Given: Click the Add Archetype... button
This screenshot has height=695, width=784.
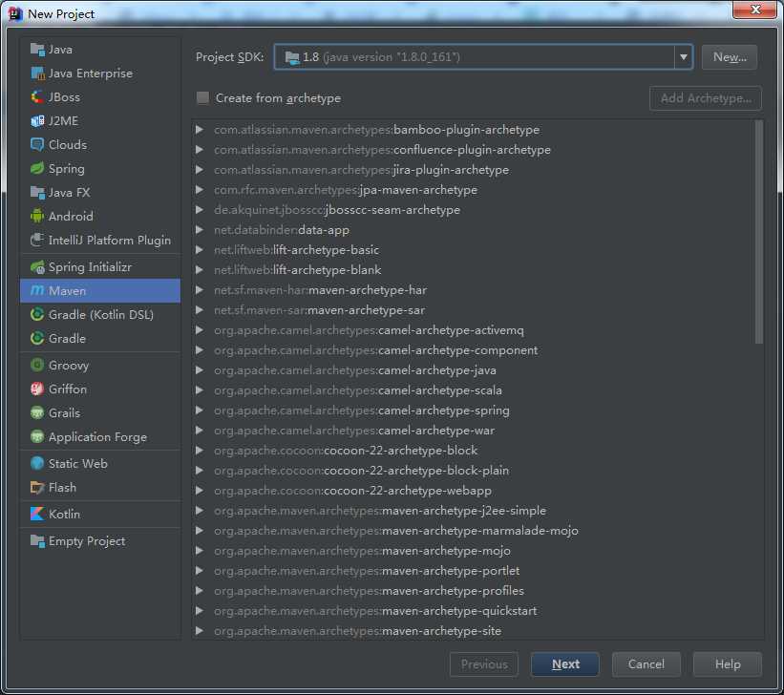Looking at the screenshot, I should [x=706, y=98].
